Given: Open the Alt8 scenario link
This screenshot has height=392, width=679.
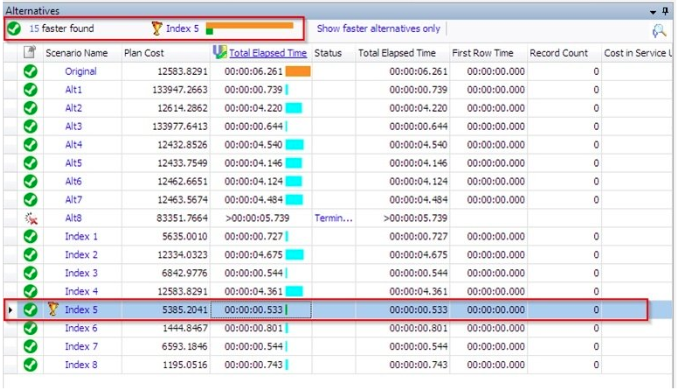Looking at the screenshot, I should pos(73,218).
